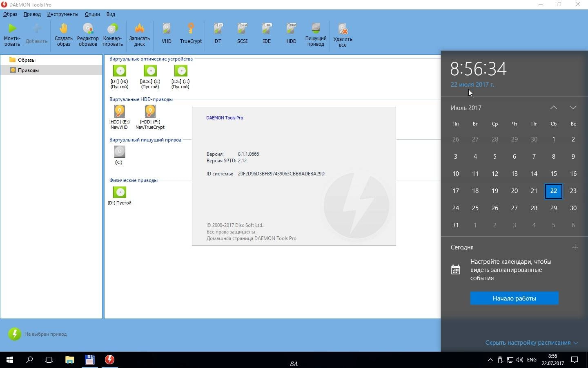
Task: Add an event with the plus button
Action: coord(575,247)
